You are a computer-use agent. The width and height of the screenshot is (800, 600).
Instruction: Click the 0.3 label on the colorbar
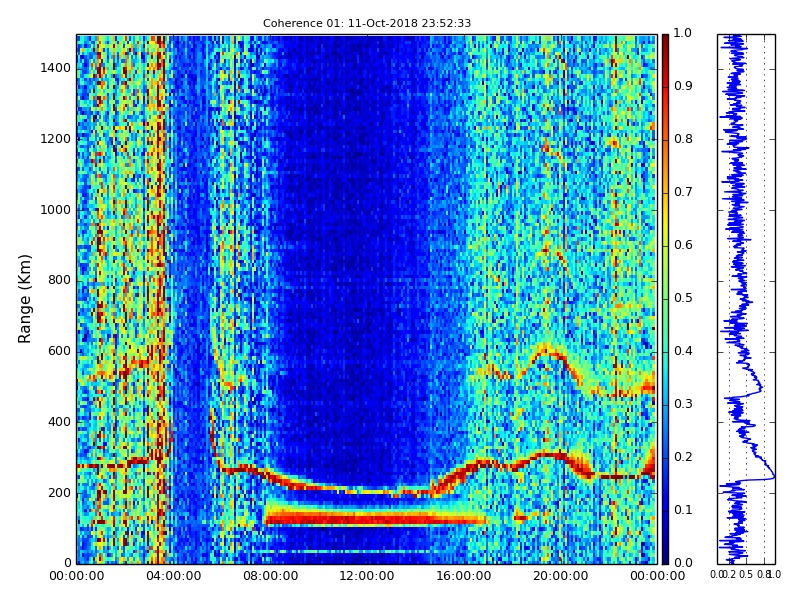coord(683,404)
